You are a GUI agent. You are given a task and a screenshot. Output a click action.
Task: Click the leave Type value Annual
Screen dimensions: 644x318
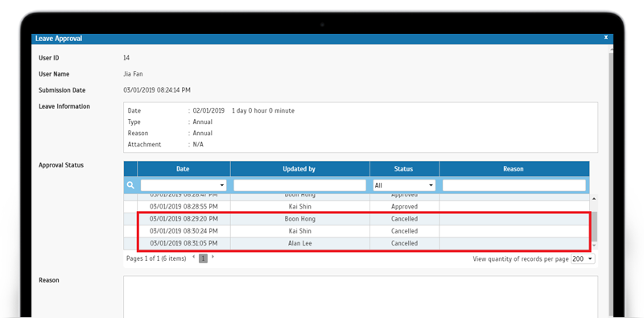[x=203, y=122]
